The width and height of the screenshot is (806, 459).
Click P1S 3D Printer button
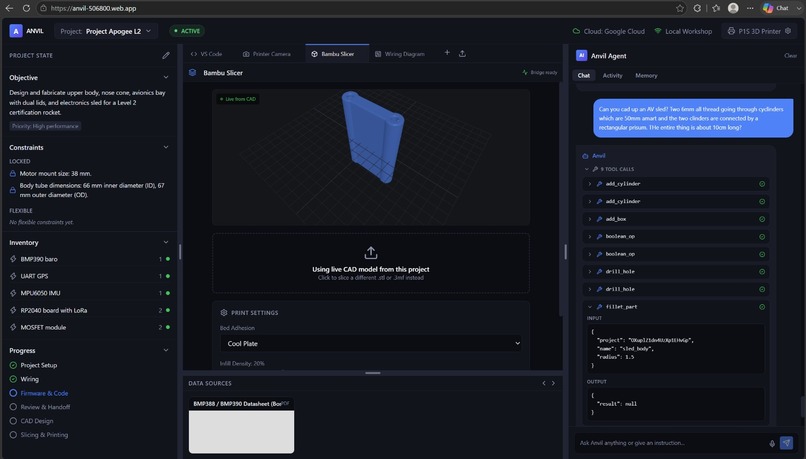(759, 31)
